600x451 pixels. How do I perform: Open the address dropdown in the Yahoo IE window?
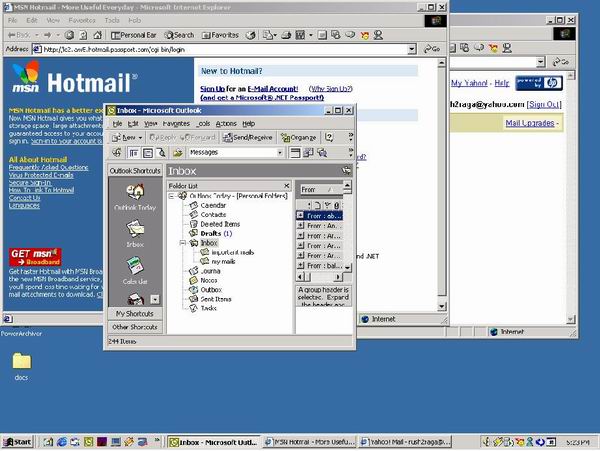[540, 62]
